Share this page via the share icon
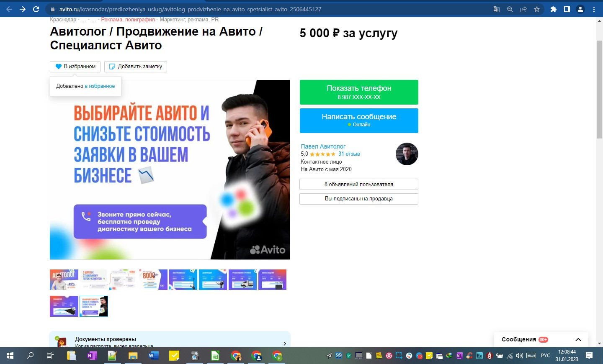Screen dimensions: 603x364 click(x=523, y=9)
